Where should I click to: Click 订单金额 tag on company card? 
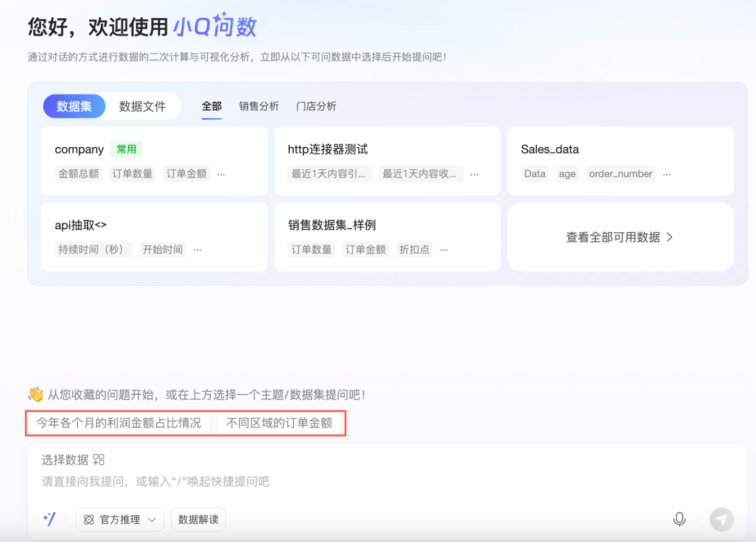(186, 174)
